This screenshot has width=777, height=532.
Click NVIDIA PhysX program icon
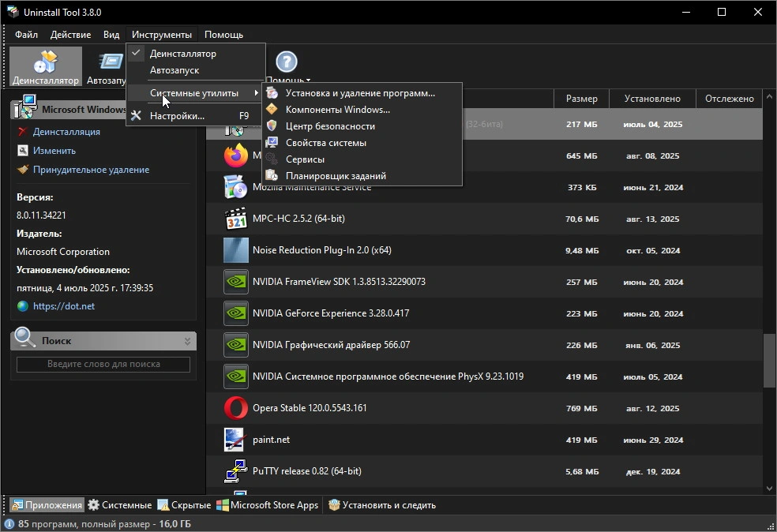(x=236, y=377)
